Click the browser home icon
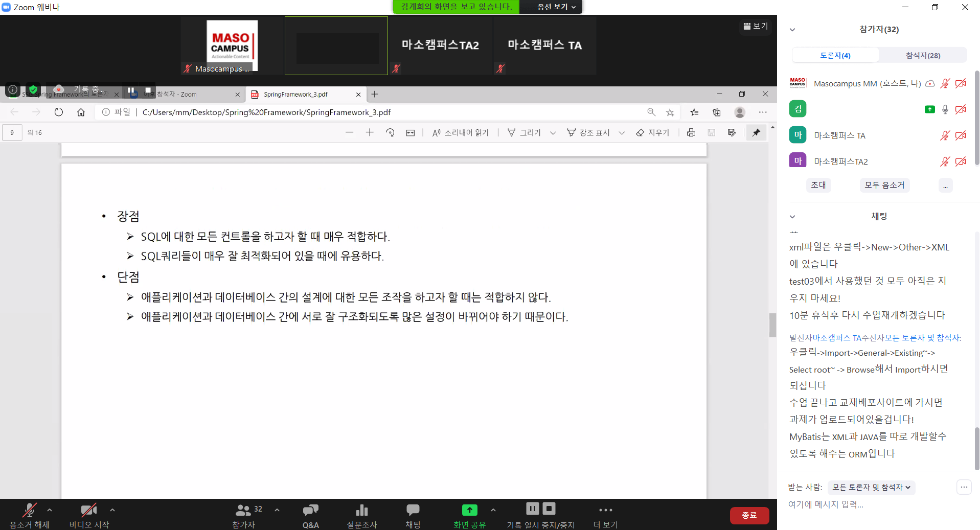980x530 pixels. point(81,112)
